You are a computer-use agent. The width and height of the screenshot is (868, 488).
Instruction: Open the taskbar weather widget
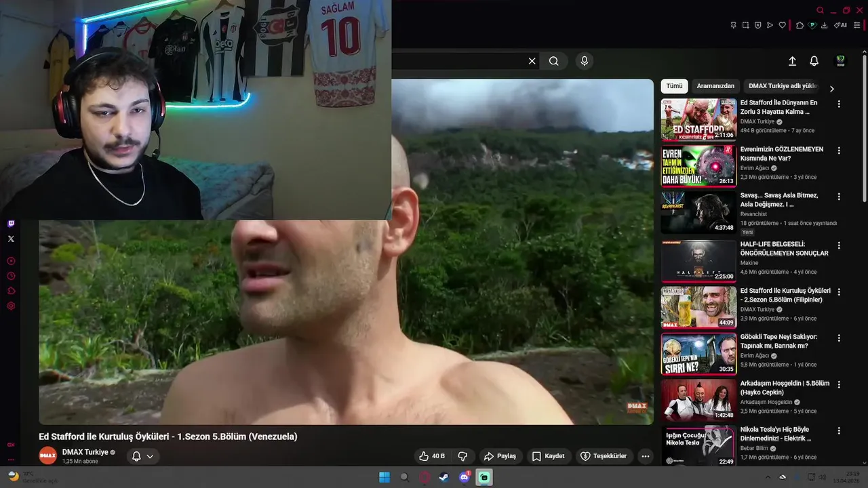click(x=32, y=477)
